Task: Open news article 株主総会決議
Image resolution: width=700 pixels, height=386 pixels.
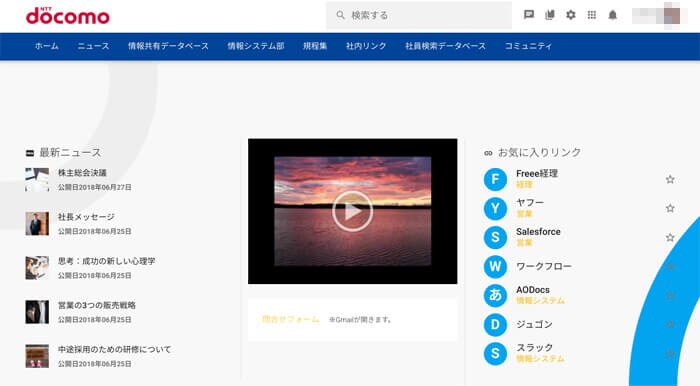Action: pyautogui.click(x=82, y=173)
